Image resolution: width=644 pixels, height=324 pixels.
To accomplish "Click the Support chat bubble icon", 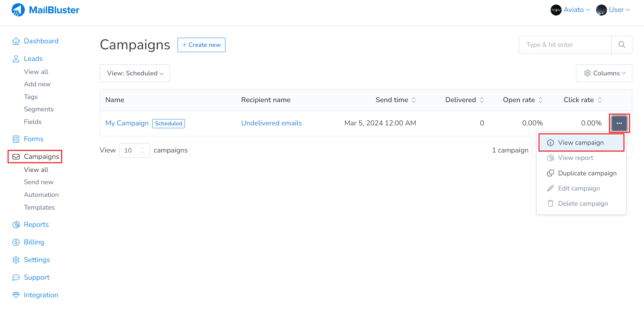I will tap(16, 278).
